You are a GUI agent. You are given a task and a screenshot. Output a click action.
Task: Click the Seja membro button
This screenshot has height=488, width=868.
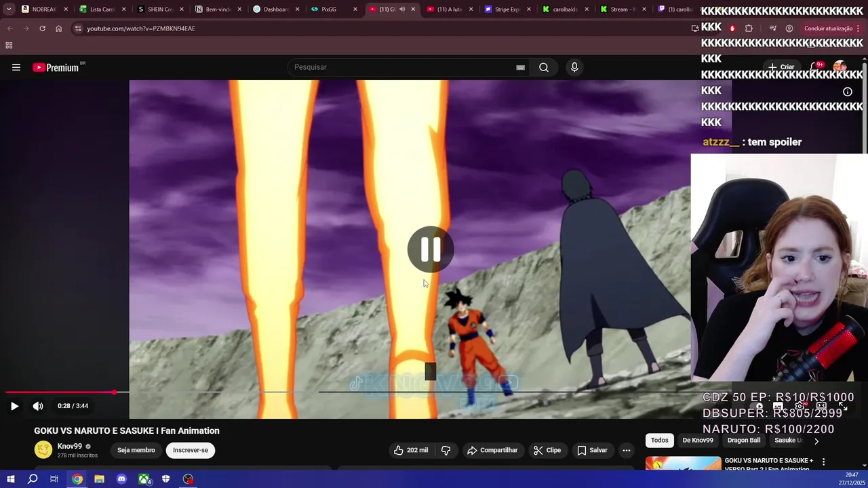tap(136, 450)
